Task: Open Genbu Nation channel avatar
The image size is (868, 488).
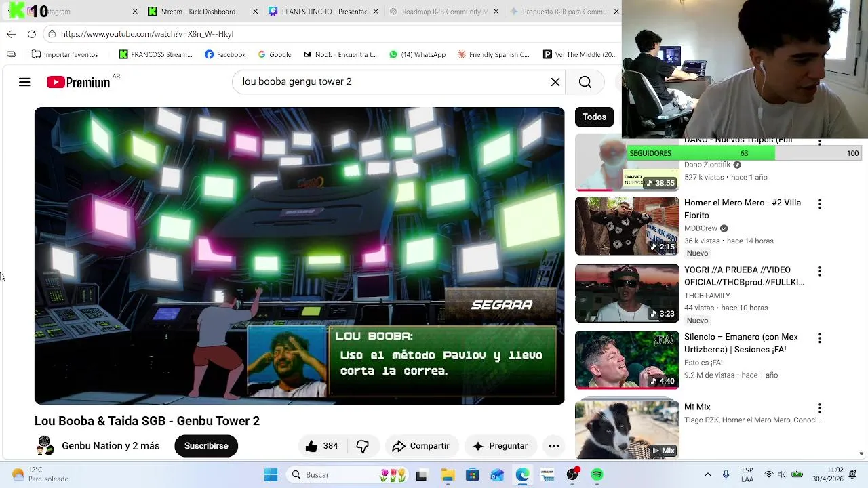Action: tap(45, 445)
